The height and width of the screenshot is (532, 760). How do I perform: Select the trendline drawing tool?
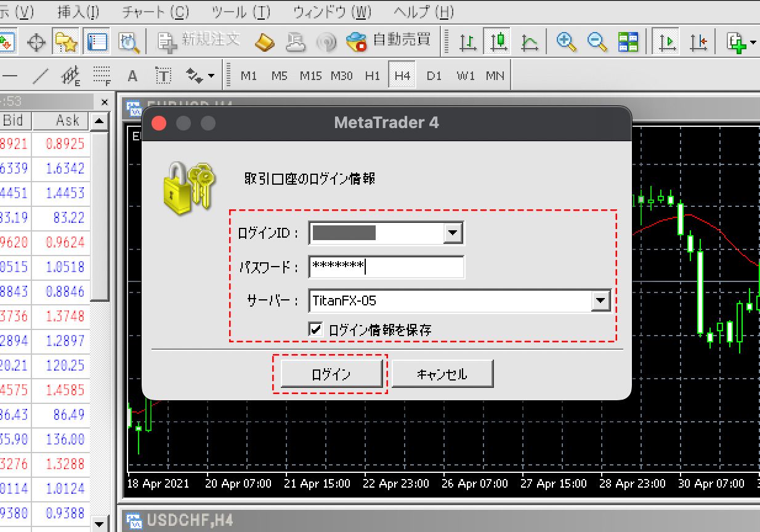coord(39,75)
